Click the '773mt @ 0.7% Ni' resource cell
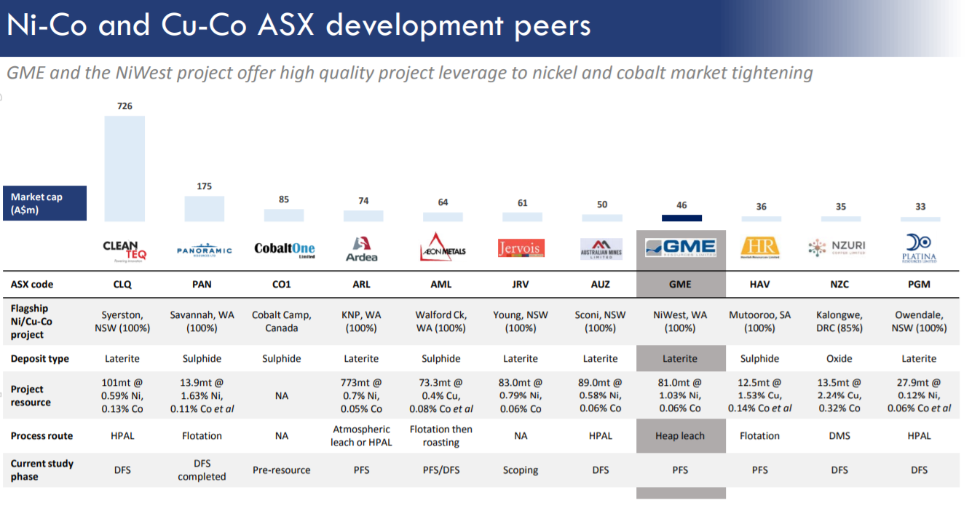Viewport: 980px width, 511px height. tap(361, 395)
